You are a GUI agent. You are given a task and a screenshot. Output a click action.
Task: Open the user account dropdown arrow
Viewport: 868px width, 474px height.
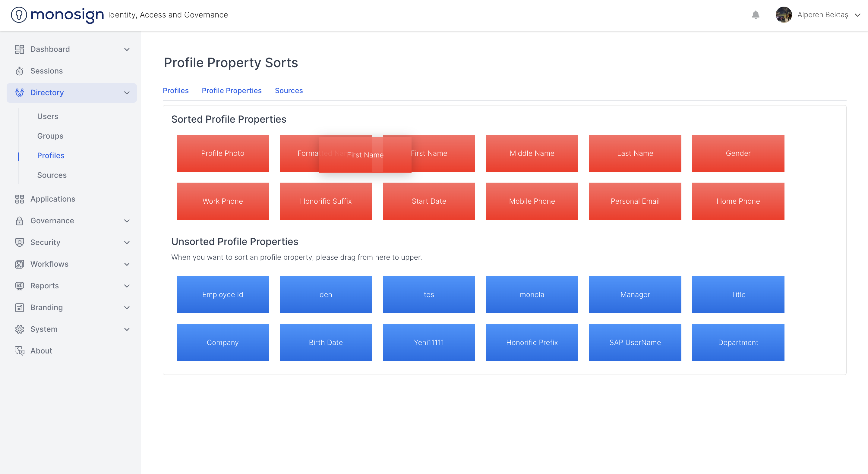857,15
